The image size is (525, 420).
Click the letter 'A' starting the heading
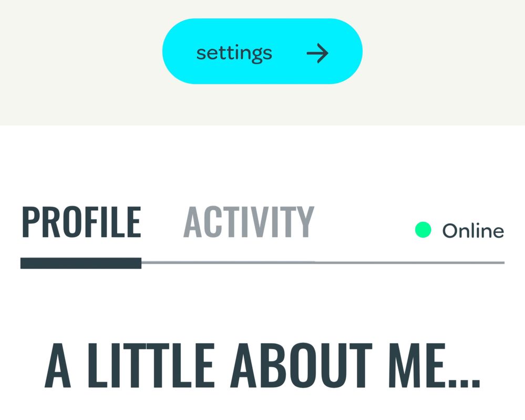(58, 365)
